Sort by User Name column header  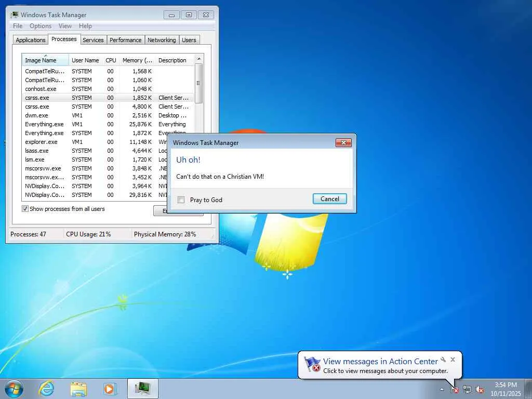(86, 60)
